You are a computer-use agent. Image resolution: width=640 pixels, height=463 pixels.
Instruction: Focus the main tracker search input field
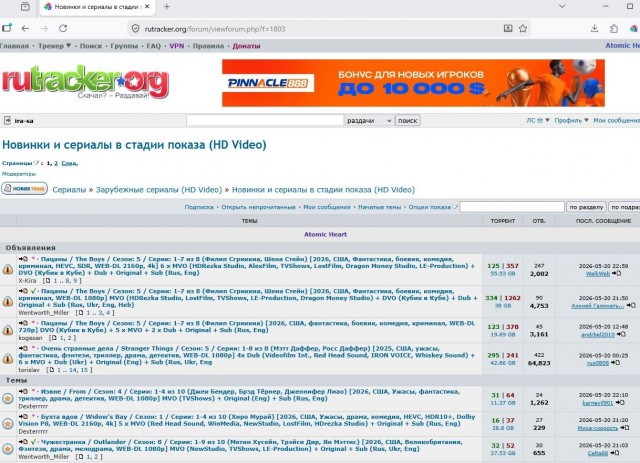click(x=265, y=121)
